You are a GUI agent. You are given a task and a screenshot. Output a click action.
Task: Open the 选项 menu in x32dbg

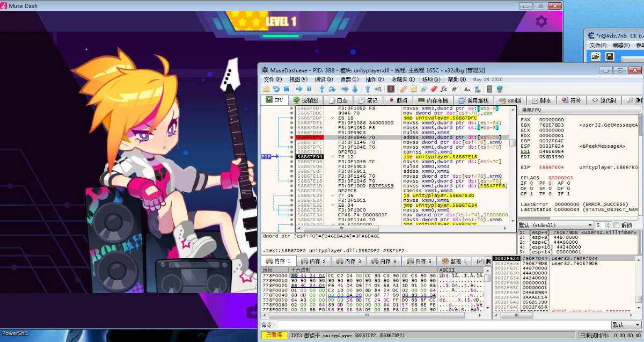tap(431, 79)
